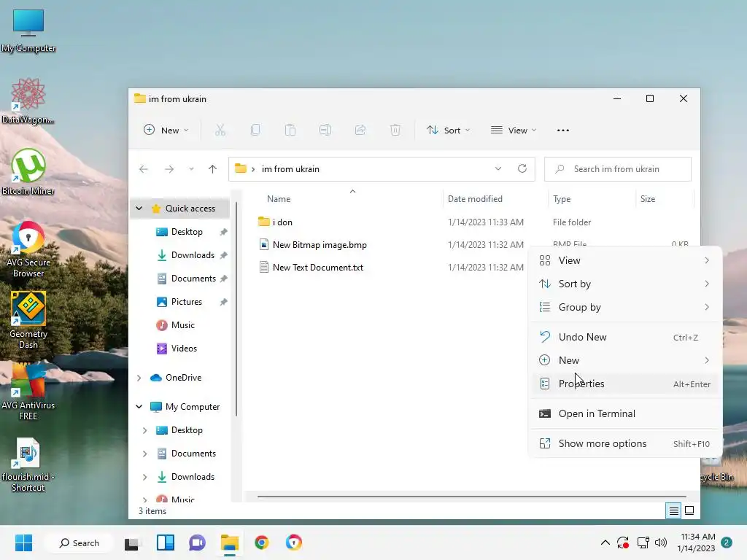Click the Share icon in Explorer toolbar
The width and height of the screenshot is (747, 560).
(360, 130)
